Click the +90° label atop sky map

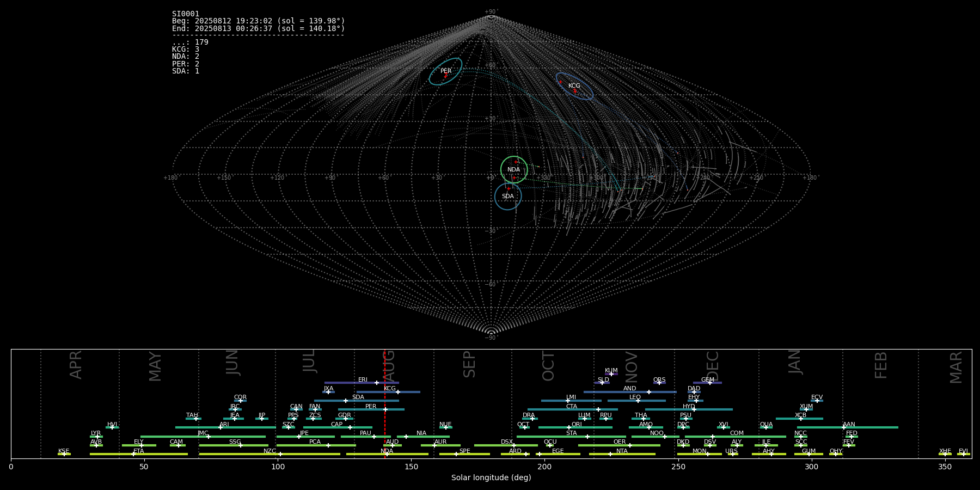[x=491, y=12]
